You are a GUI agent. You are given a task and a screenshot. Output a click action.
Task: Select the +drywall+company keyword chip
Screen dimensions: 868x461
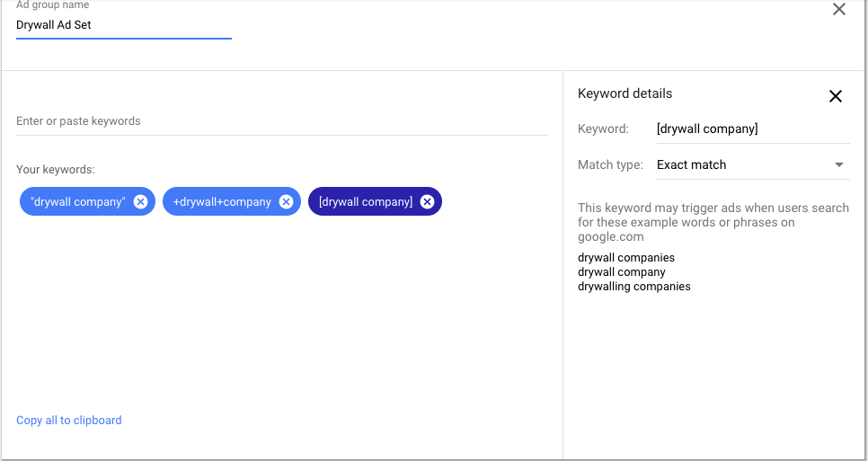point(222,202)
